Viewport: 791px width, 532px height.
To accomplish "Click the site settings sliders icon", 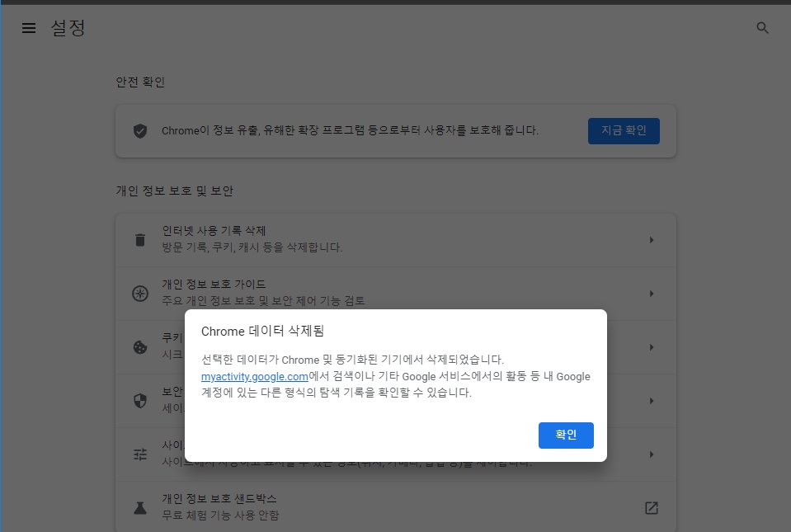I will [x=140, y=454].
